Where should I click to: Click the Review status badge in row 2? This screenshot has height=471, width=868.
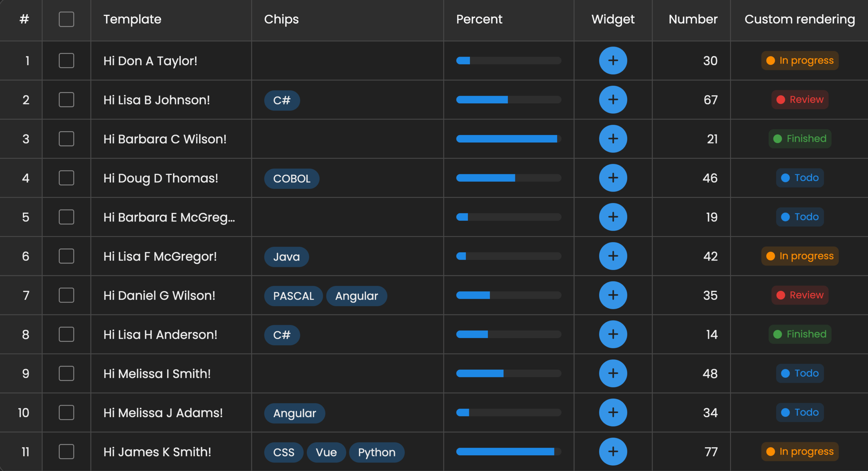[x=800, y=100]
